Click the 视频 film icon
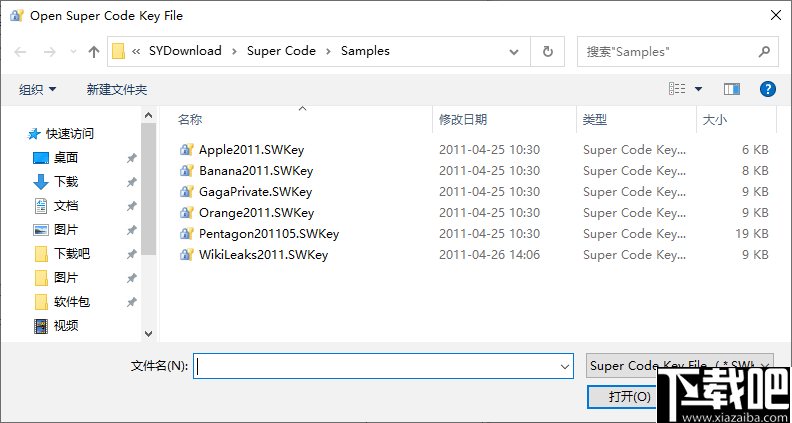792x423 pixels. [40, 326]
